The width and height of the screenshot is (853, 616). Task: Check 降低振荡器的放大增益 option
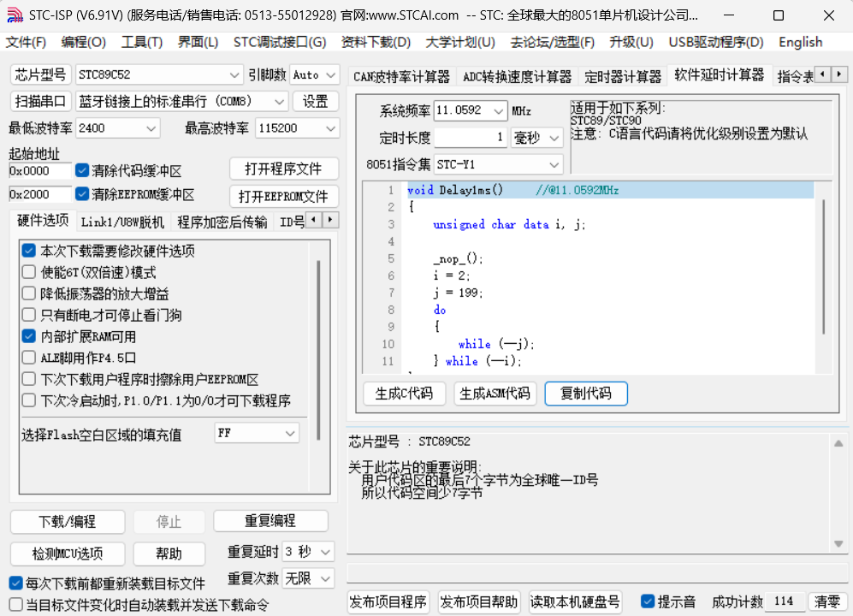[29, 293]
